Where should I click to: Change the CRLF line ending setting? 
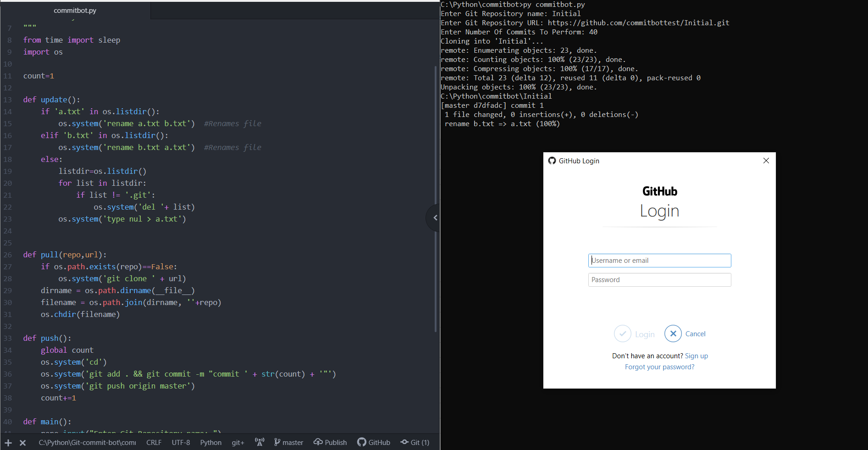(x=154, y=442)
